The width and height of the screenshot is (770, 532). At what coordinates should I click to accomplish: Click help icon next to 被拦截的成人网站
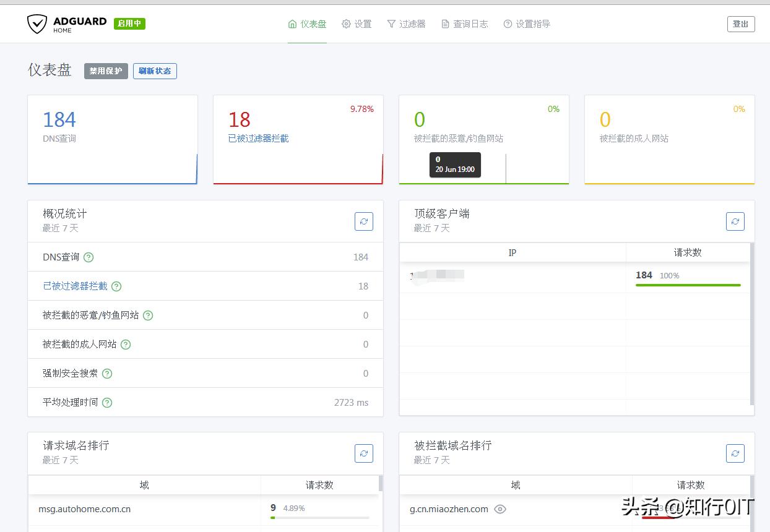tap(126, 345)
